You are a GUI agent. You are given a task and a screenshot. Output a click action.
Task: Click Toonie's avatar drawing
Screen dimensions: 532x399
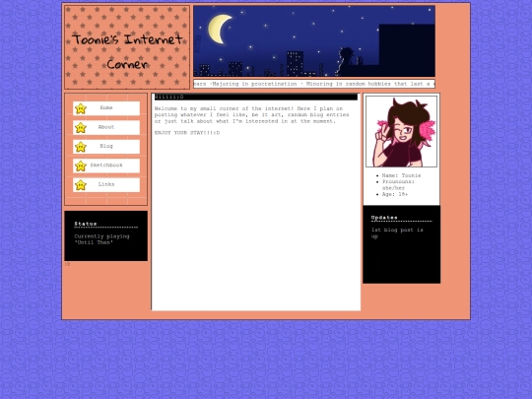[401, 132]
